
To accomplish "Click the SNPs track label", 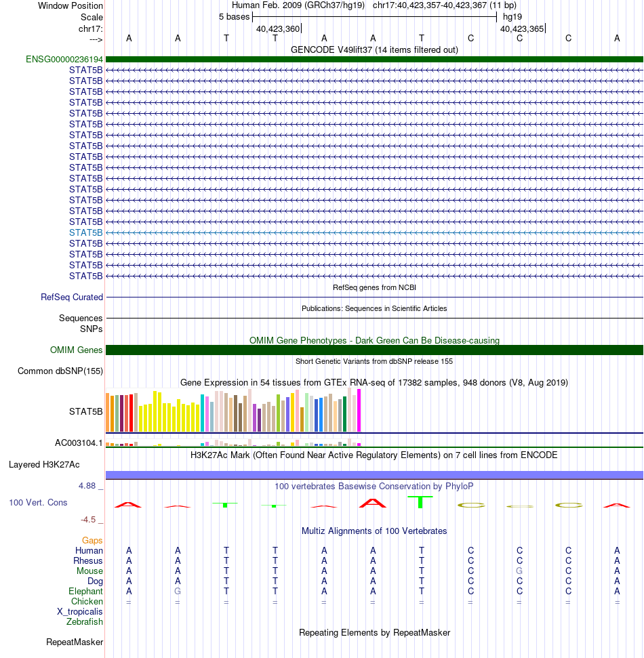I will (x=91, y=329).
